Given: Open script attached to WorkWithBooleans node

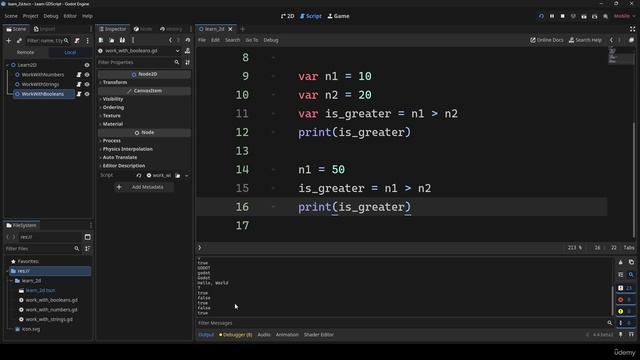Looking at the screenshot, I should click(x=79, y=94).
